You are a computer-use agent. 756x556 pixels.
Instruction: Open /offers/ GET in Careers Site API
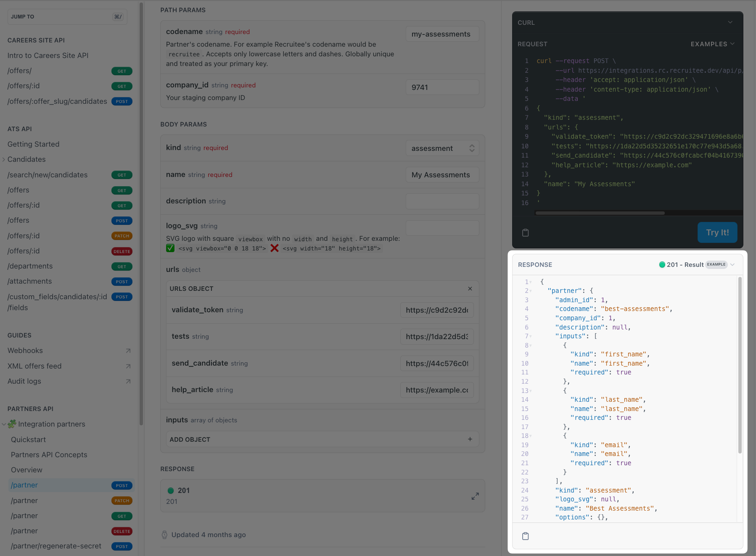(70, 71)
